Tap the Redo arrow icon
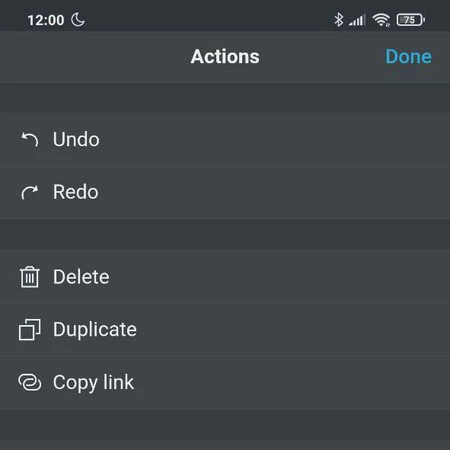Viewport: 450px width, 450px height. pyautogui.click(x=30, y=192)
